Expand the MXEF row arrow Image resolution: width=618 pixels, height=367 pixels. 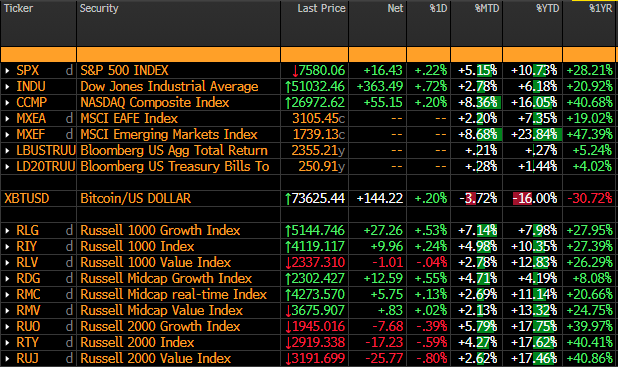pos(7,135)
